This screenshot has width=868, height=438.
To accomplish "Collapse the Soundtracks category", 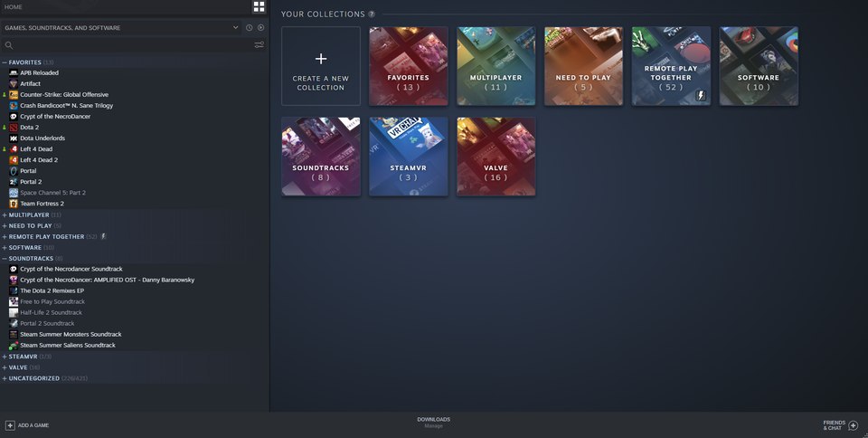I will [x=5, y=259].
